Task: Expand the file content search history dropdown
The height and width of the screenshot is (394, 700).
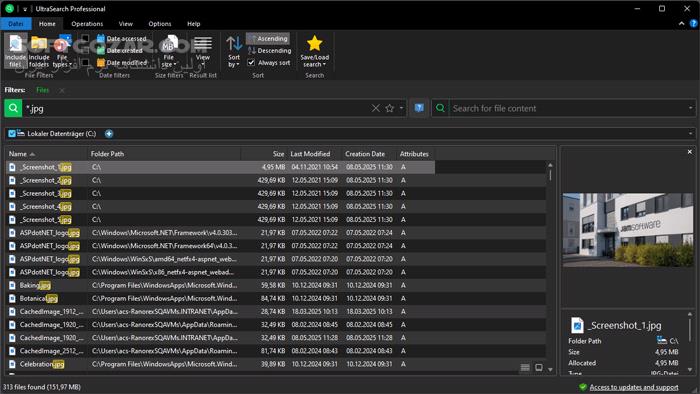Action: [690, 108]
